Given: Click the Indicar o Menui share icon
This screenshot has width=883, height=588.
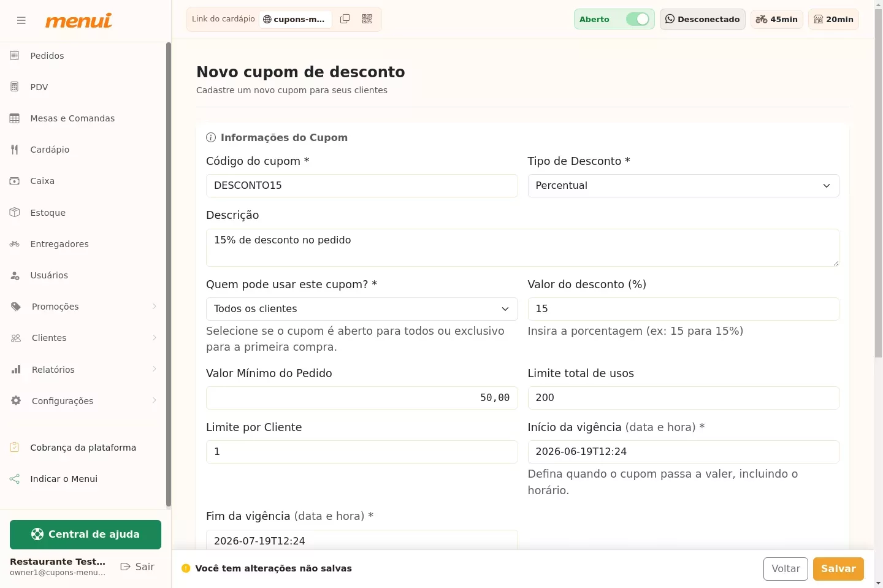Looking at the screenshot, I should [x=15, y=479].
